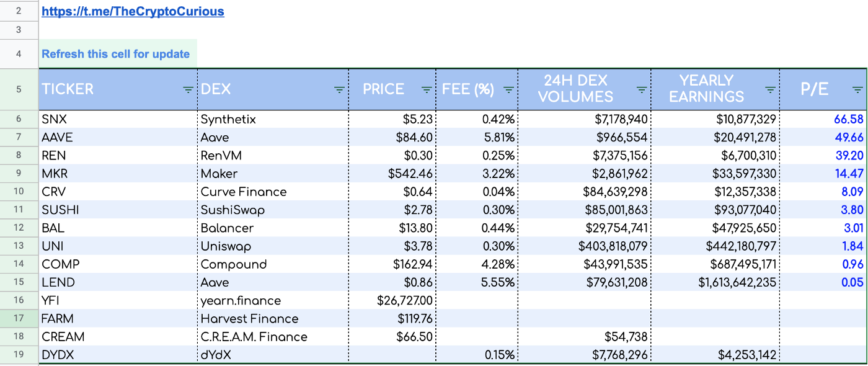Select the LEND ticker cell
Screen dimensions: 868x366
tap(118, 282)
